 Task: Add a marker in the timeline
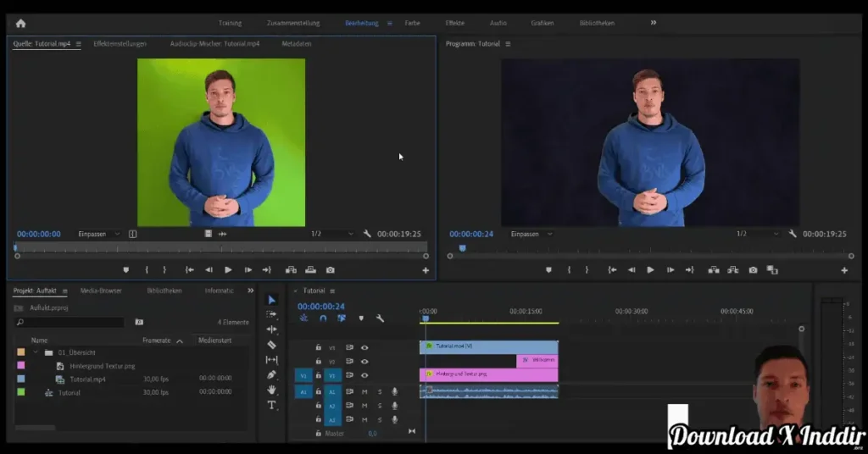[361, 318]
